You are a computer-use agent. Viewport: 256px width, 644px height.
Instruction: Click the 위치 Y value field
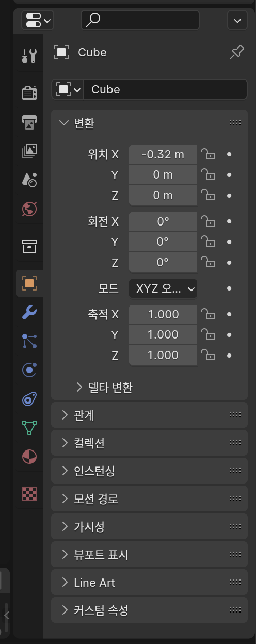click(x=163, y=175)
